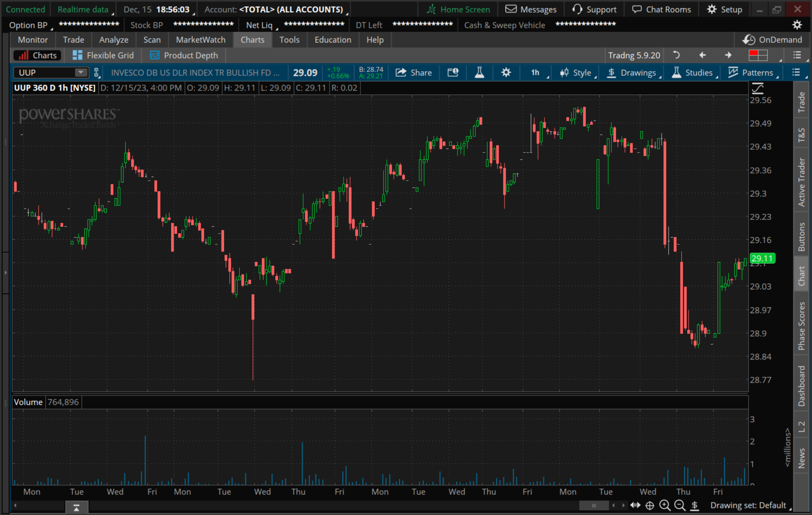Open chart settings gear in toolbar
This screenshot has width=812, height=515.
(x=506, y=73)
